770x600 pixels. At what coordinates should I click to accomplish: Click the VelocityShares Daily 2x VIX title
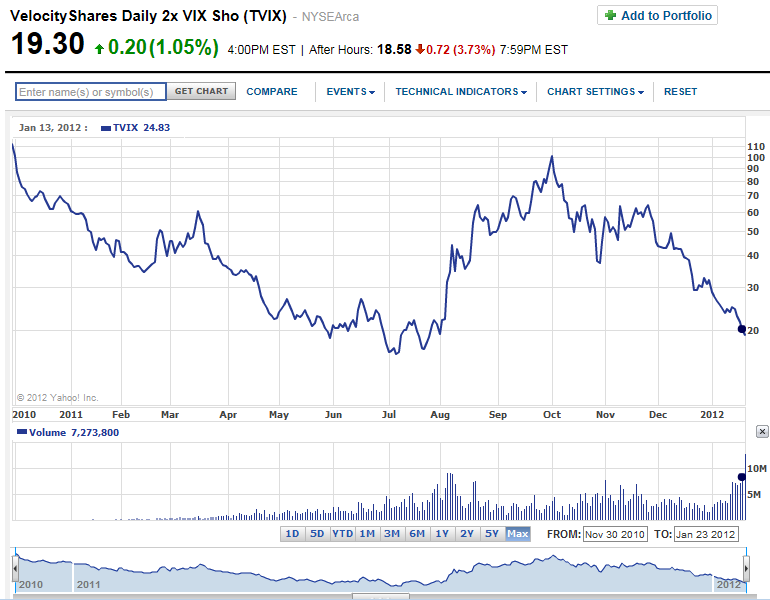[148, 16]
